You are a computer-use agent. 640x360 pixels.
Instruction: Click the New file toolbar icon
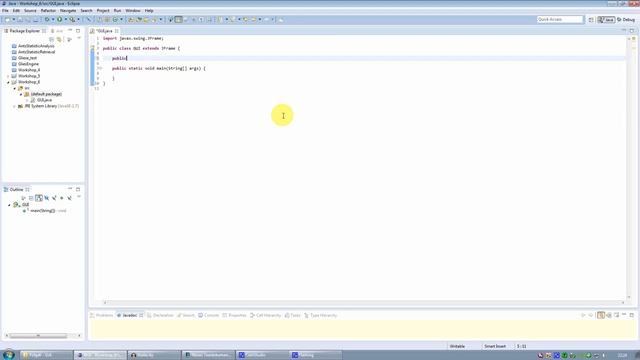click(7, 20)
